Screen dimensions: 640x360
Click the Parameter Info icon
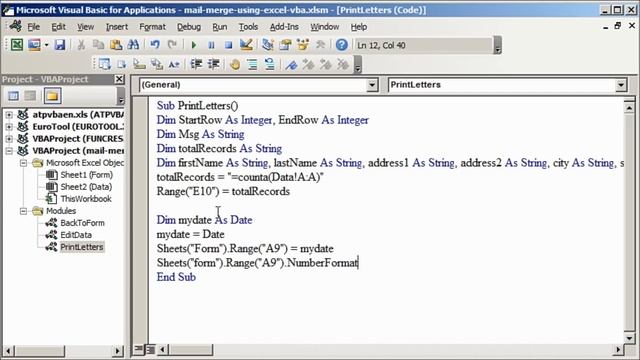click(157, 64)
